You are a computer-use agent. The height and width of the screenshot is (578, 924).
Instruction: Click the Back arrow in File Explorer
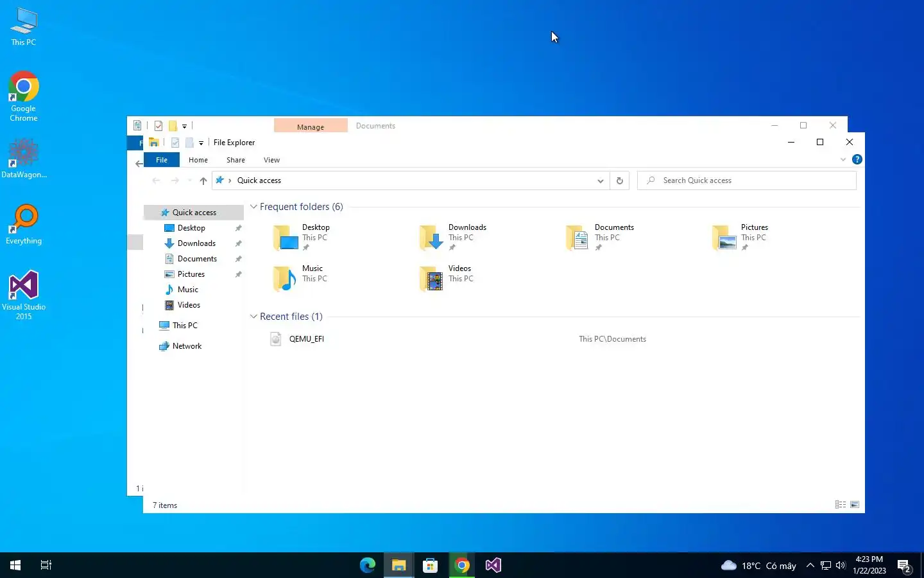click(156, 180)
